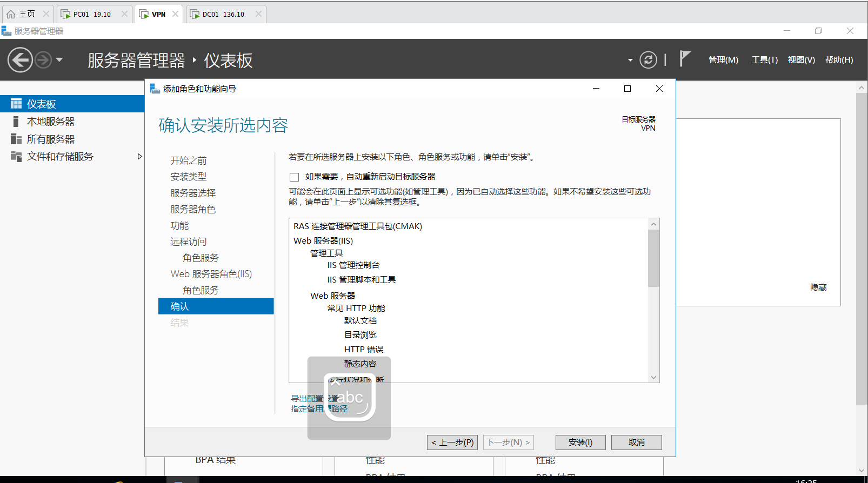The width and height of the screenshot is (868, 483).
Task: Click the 指定备用源路径 link
Action: click(x=319, y=408)
